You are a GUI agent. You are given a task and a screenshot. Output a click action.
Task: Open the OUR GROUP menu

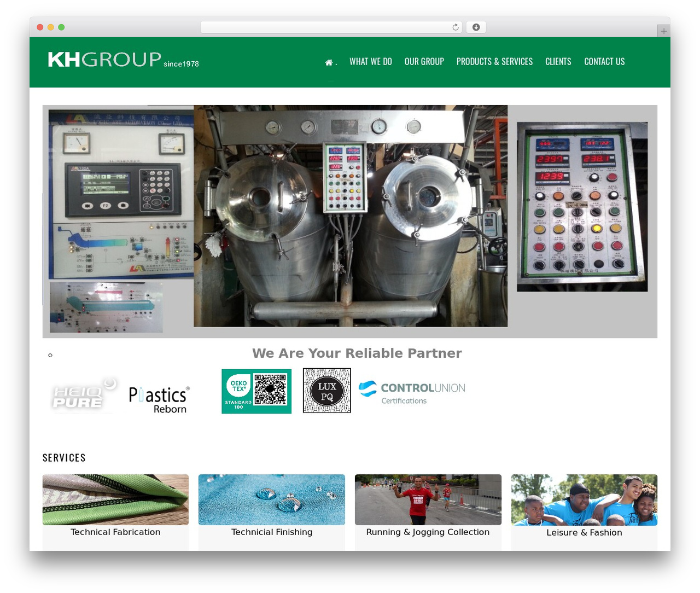[x=424, y=62]
